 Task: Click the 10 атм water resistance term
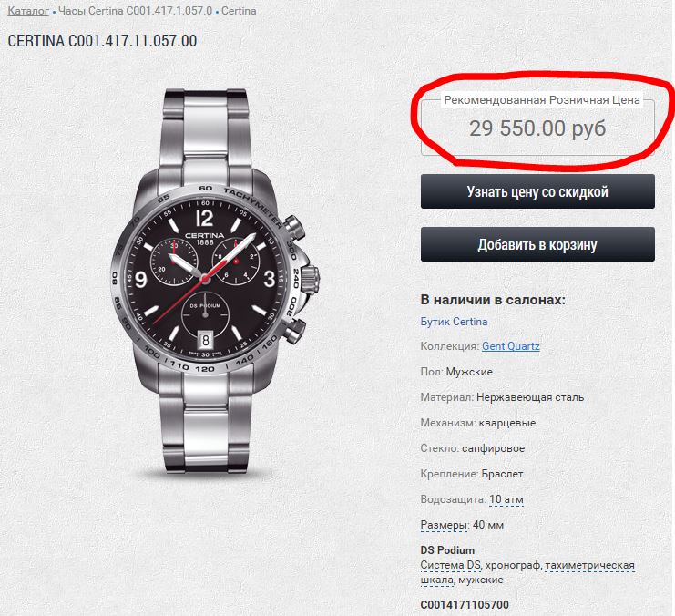coord(506,499)
